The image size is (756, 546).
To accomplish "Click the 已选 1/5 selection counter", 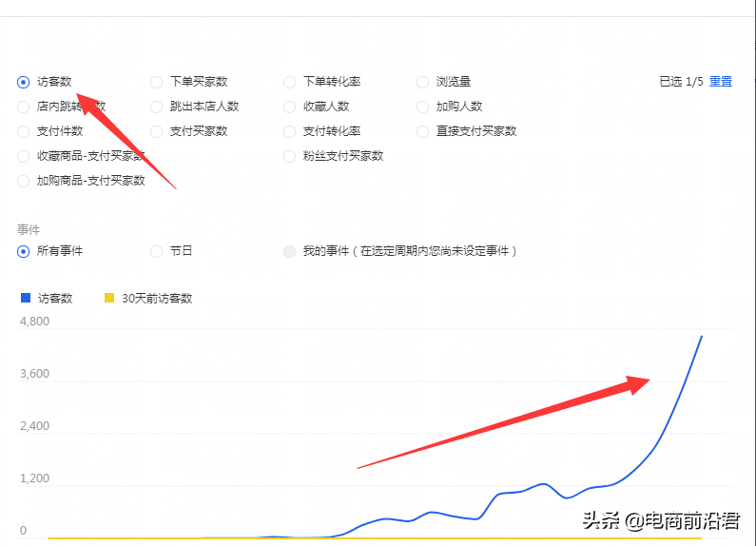I will [x=681, y=82].
